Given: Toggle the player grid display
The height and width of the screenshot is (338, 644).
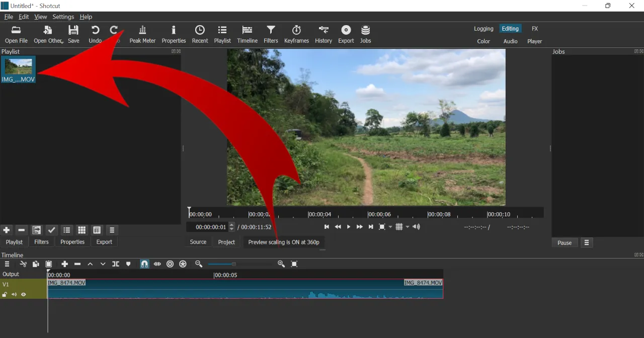Looking at the screenshot, I should point(399,227).
